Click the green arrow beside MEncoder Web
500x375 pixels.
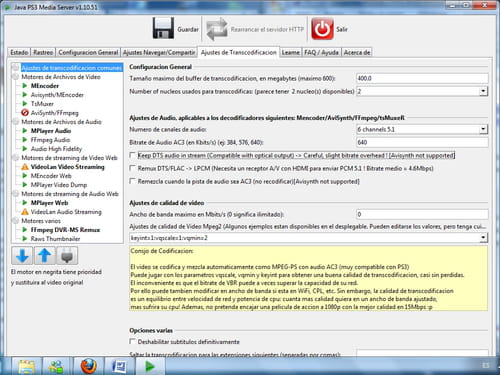[25, 176]
